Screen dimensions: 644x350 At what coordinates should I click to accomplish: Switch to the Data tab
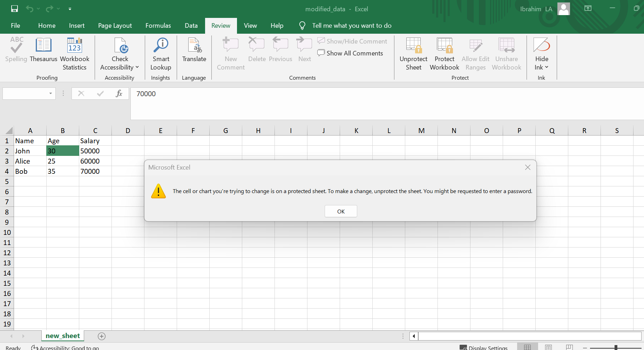point(191,26)
